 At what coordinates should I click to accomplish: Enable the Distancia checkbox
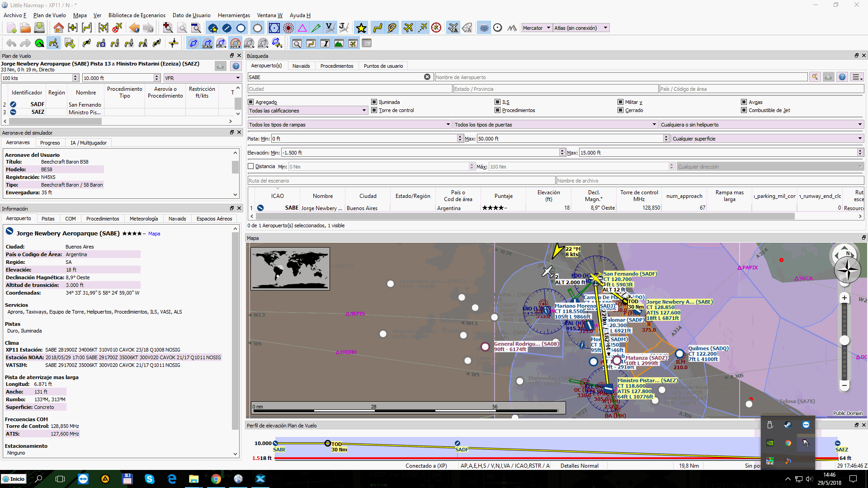click(x=251, y=166)
